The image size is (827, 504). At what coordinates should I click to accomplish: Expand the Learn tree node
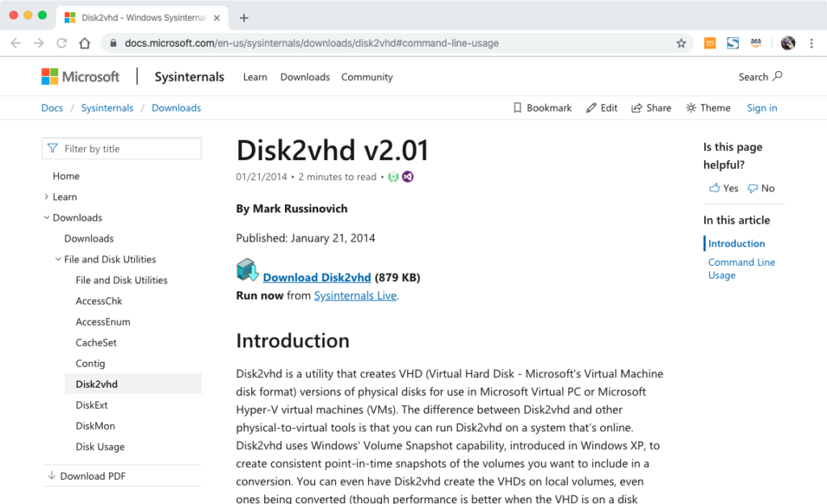(47, 197)
